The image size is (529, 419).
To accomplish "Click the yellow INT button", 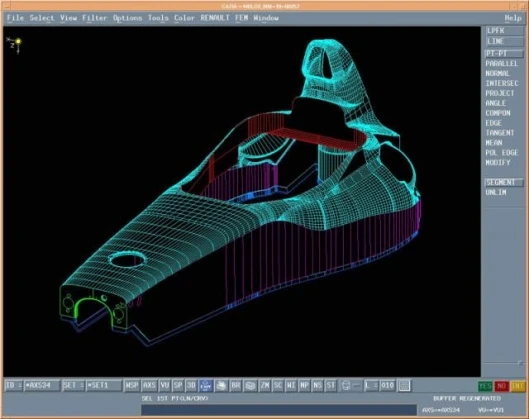I will pyautogui.click(x=518, y=386).
